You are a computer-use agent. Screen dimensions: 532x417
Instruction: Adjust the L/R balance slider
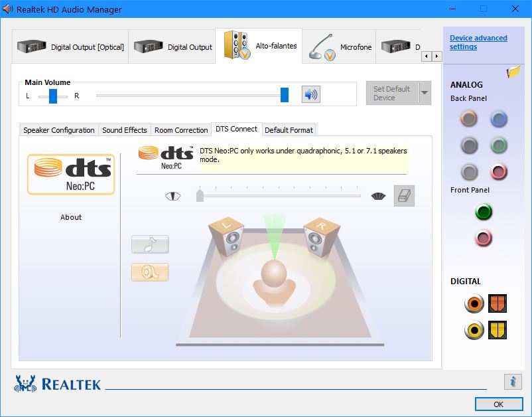53,96
